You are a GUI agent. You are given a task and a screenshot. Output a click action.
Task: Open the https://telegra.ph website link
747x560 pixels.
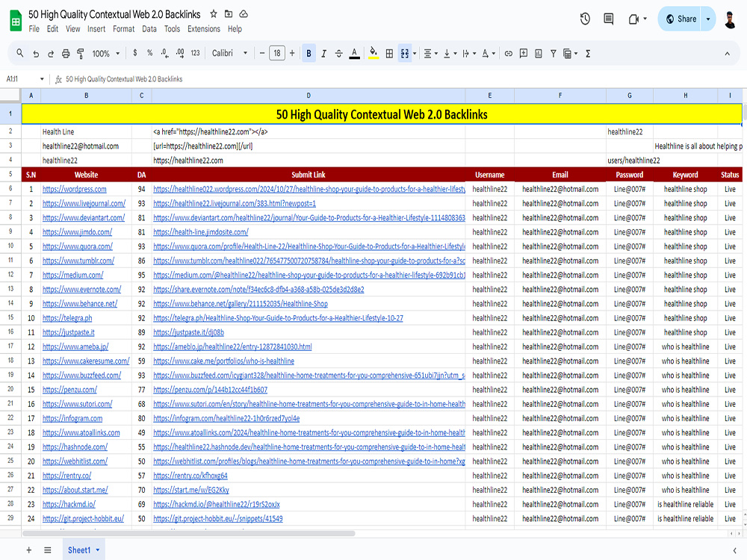[x=67, y=318]
